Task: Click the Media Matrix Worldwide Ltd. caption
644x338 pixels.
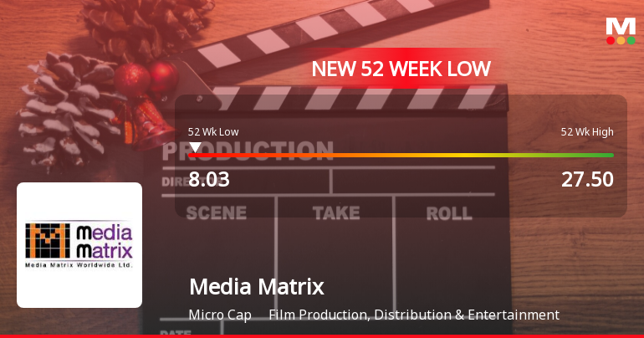Action: 79,265
